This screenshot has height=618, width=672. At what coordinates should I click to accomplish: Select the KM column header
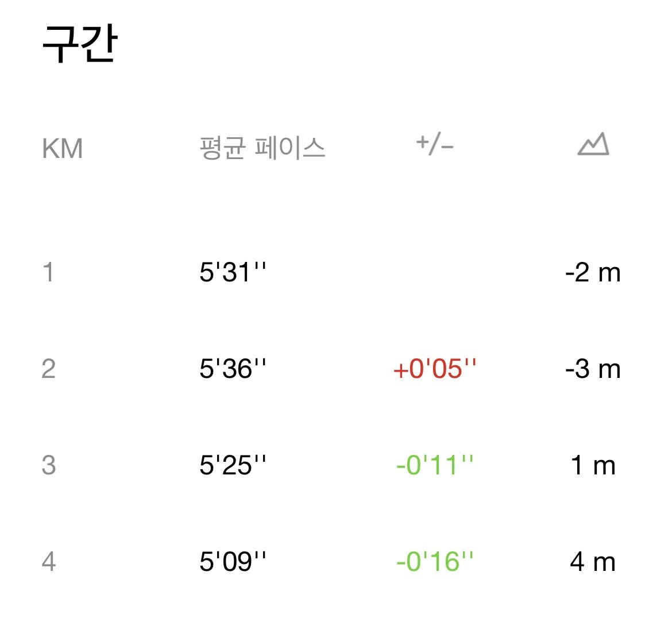pos(62,149)
